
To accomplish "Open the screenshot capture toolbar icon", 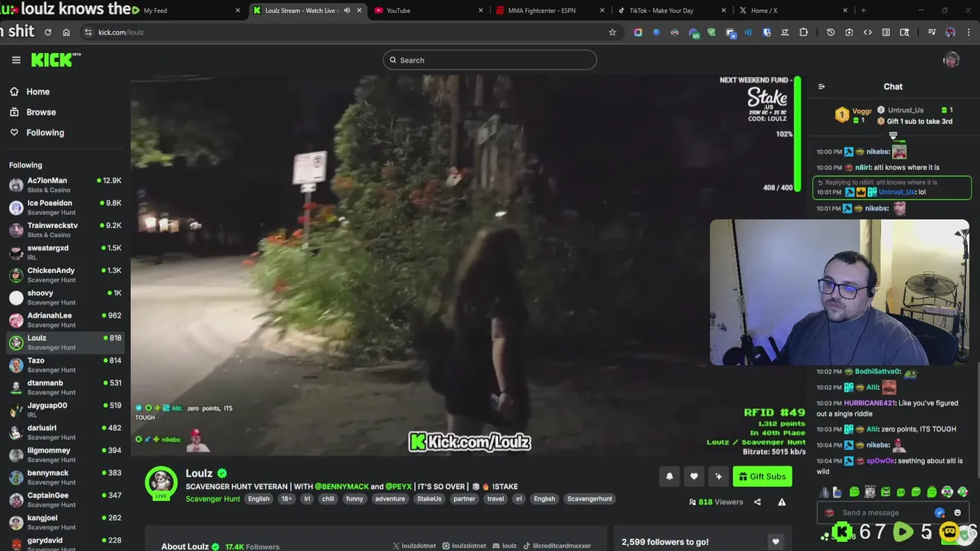I will tap(849, 32).
